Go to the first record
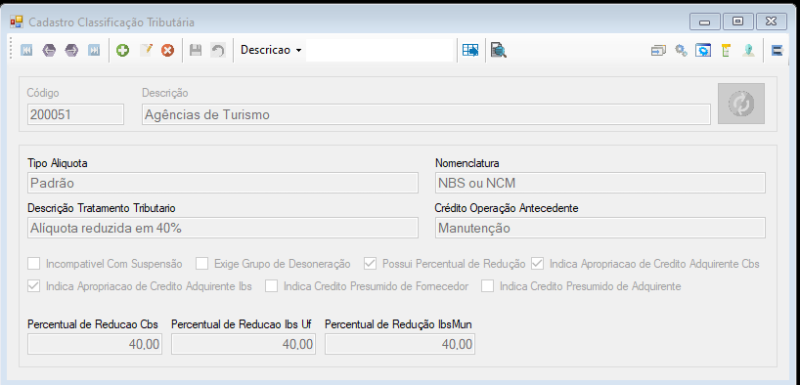Viewport: 800px width, 385px height. pyautogui.click(x=27, y=50)
